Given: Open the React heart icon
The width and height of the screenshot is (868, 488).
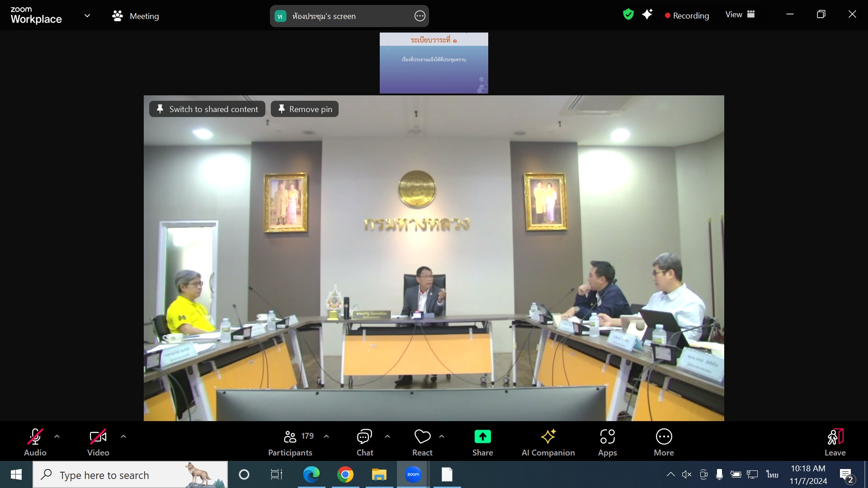Looking at the screenshot, I should 422,436.
